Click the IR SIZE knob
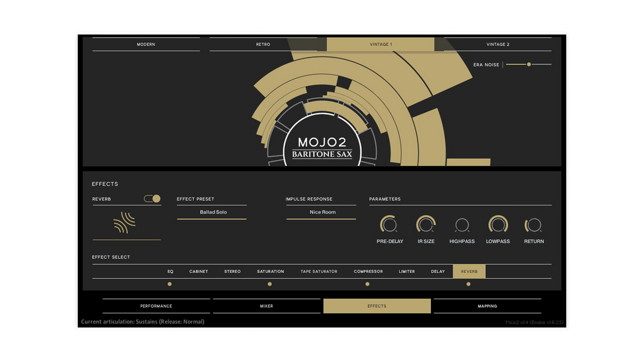This screenshot has width=644, height=362. pos(426,224)
